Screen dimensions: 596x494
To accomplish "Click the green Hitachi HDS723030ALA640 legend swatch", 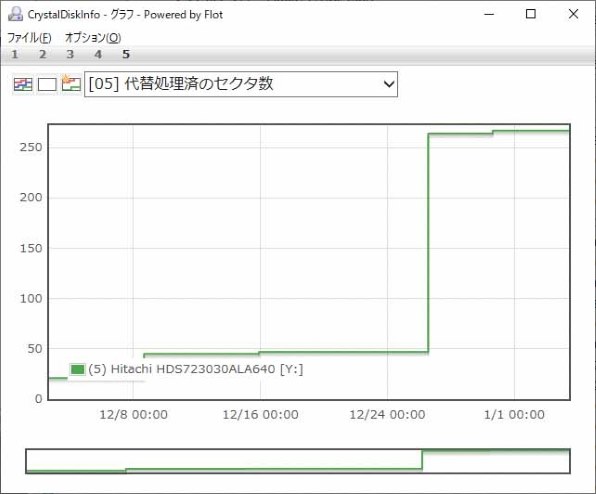I will (77, 369).
